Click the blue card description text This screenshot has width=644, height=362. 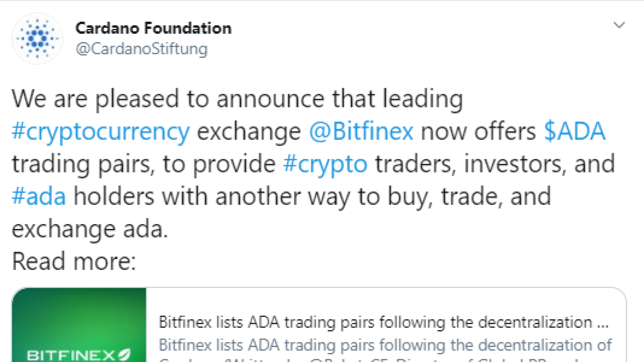[385, 345]
